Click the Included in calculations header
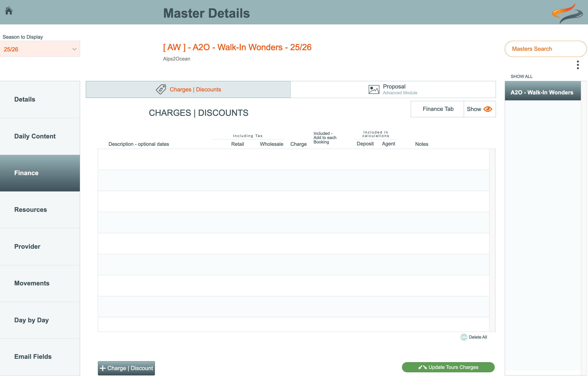The image size is (588, 382). point(376,134)
